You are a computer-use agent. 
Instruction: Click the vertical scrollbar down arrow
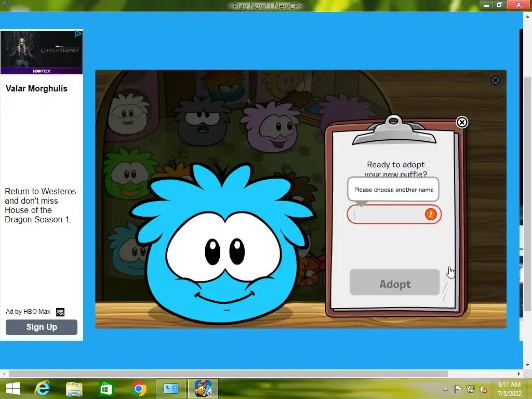pyautogui.click(x=527, y=365)
